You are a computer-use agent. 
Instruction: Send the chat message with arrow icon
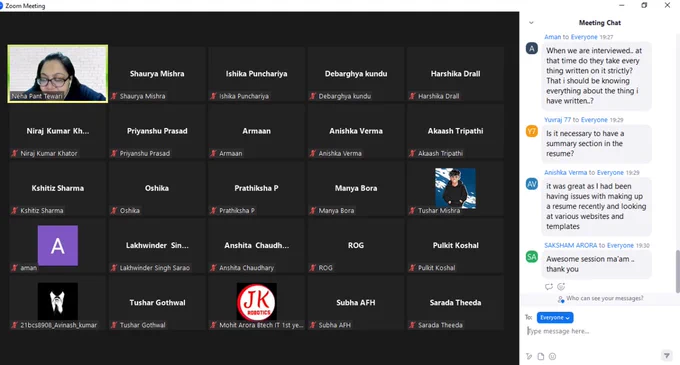[667, 356]
